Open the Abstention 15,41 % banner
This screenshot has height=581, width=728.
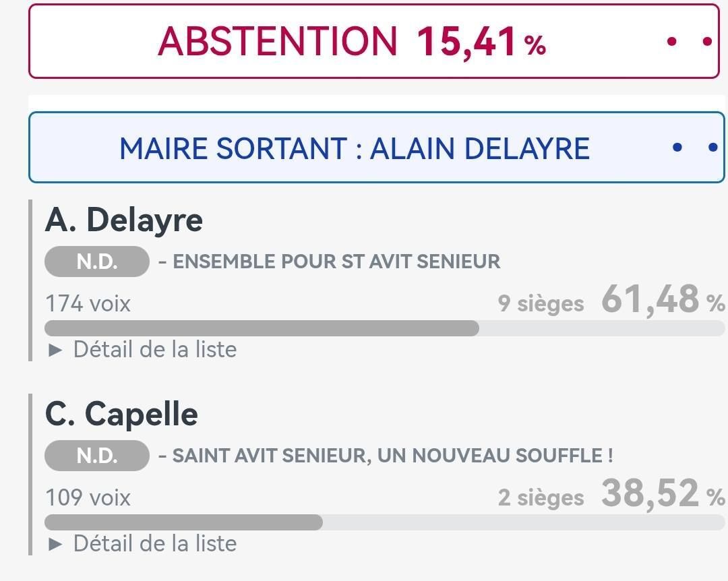point(352,42)
